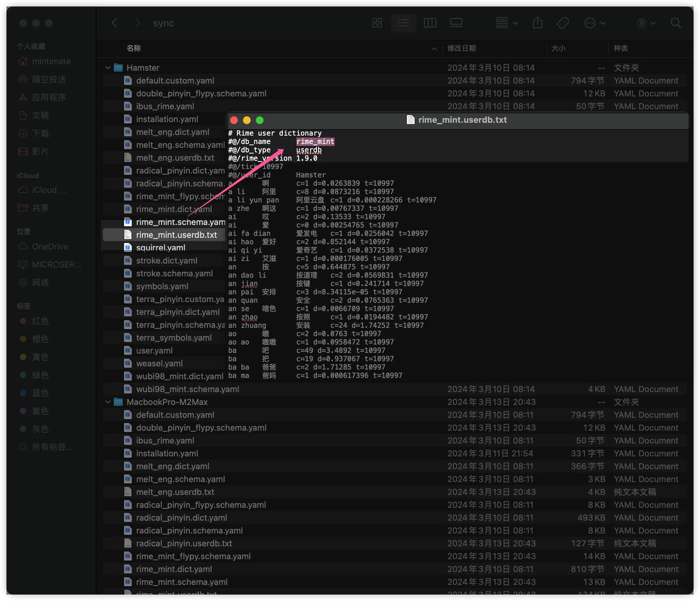Open 共享 in the sidebar
This screenshot has width=700, height=601.
tap(40, 208)
